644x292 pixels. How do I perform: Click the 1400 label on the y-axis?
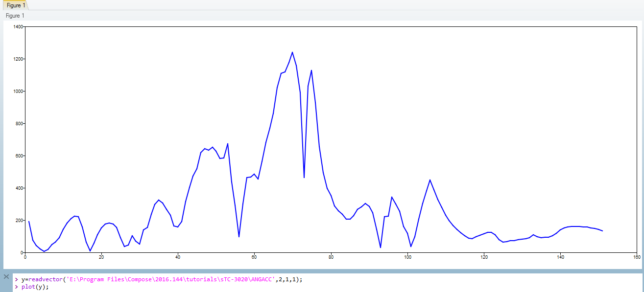tap(18, 27)
